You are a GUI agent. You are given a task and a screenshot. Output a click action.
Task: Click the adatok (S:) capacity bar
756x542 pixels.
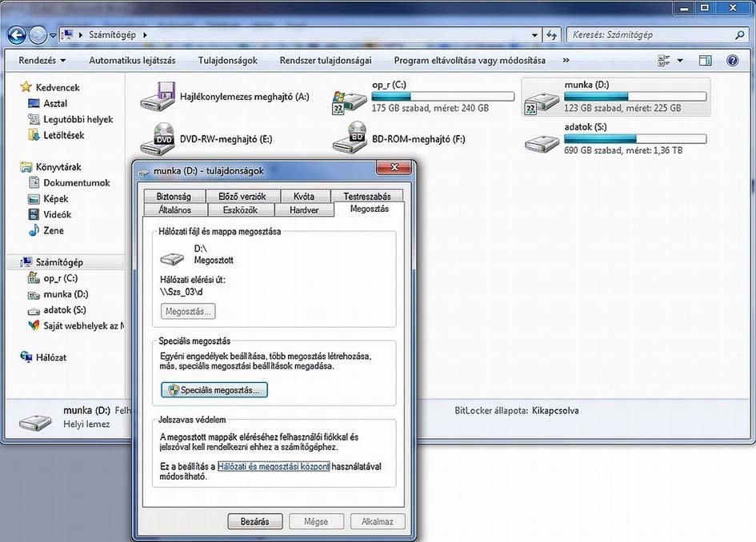[x=635, y=139]
